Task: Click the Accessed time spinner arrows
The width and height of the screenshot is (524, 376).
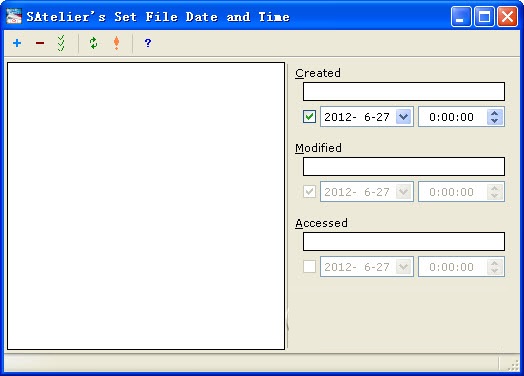Action: 495,266
